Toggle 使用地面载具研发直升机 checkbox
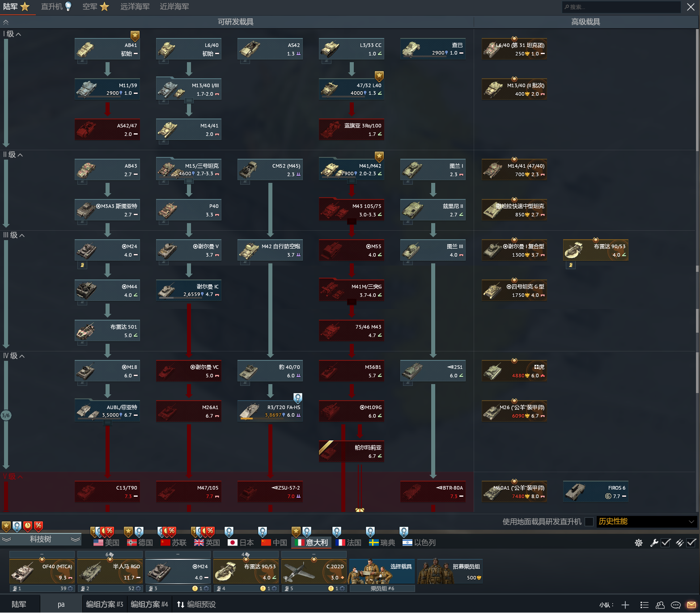Screen dimensions: 700x613 pyautogui.click(x=589, y=522)
